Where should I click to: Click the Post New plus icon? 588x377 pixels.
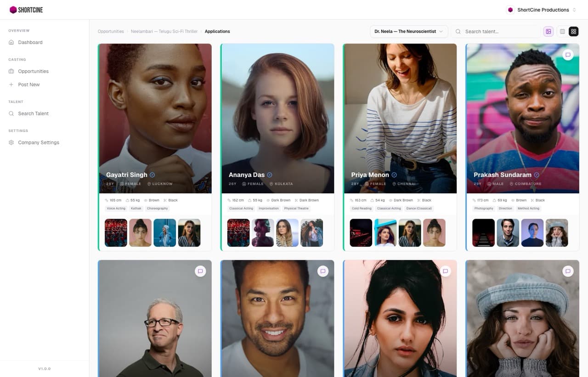pos(11,84)
